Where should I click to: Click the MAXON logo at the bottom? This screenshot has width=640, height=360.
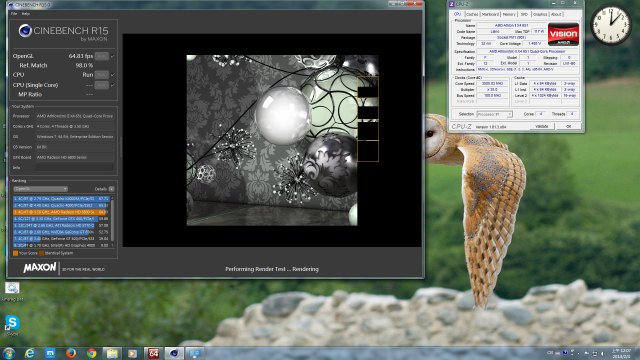(40, 268)
